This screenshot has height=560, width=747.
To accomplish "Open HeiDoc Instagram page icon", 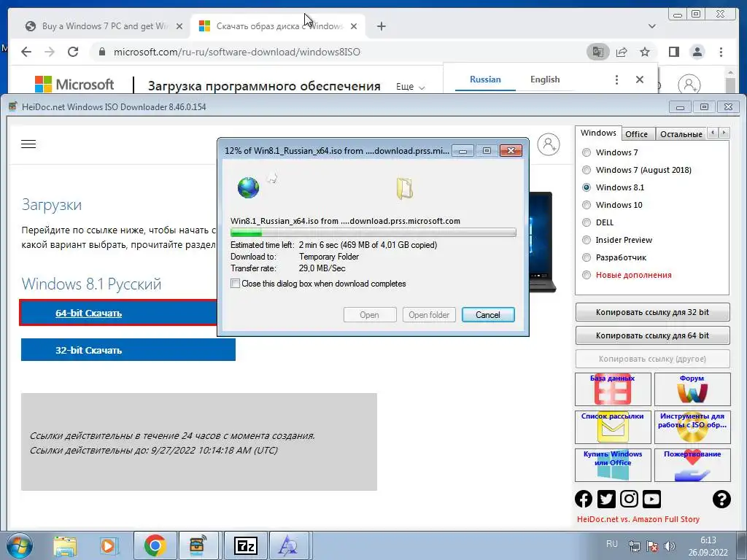I will tap(629, 499).
